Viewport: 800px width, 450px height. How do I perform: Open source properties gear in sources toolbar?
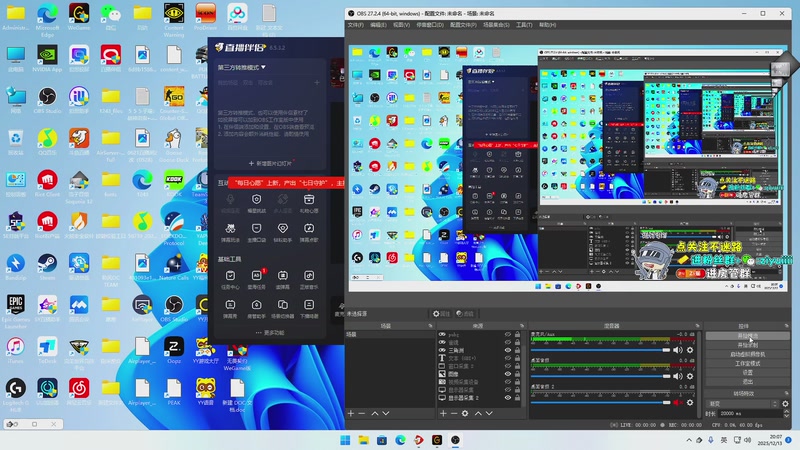click(465, 413)
